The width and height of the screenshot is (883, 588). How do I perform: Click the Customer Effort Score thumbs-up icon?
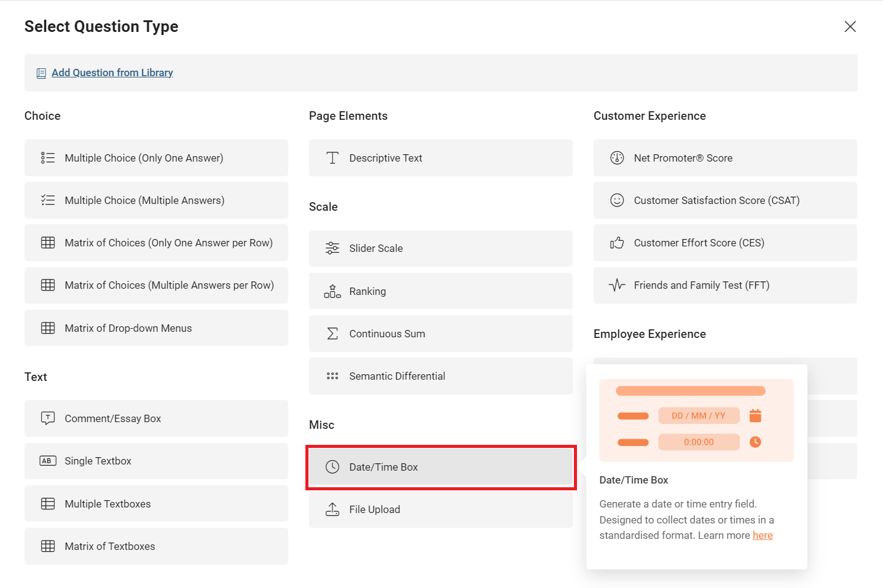[617, 243]
